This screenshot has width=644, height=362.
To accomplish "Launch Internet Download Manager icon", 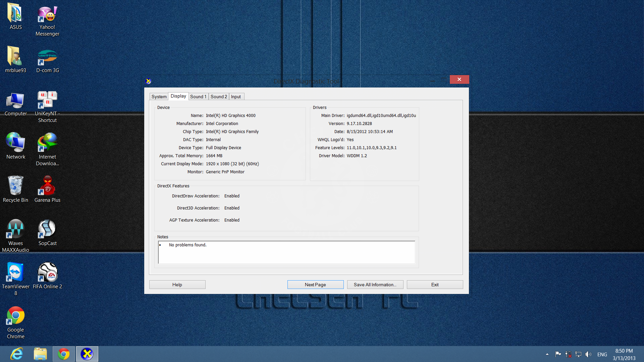I will [x=47, y=149].
